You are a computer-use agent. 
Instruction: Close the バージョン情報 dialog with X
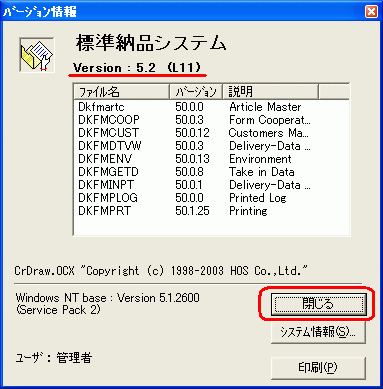coord(371,12)
